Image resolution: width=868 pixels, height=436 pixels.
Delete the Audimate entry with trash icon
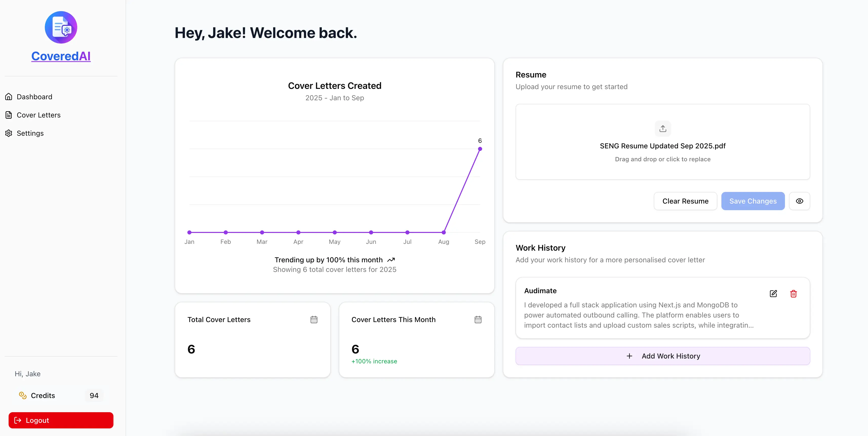(x=793, y=293)
